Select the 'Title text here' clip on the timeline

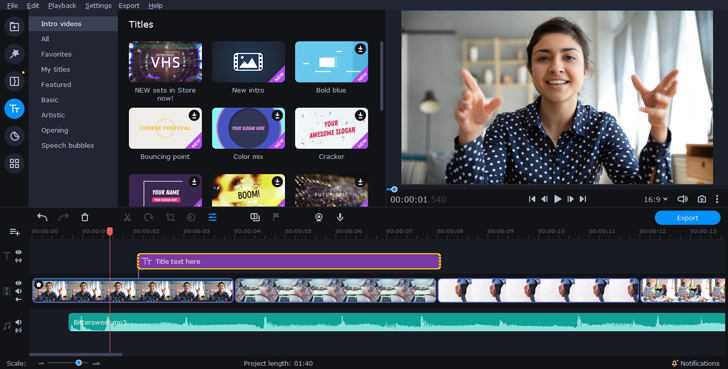(289, 261)
